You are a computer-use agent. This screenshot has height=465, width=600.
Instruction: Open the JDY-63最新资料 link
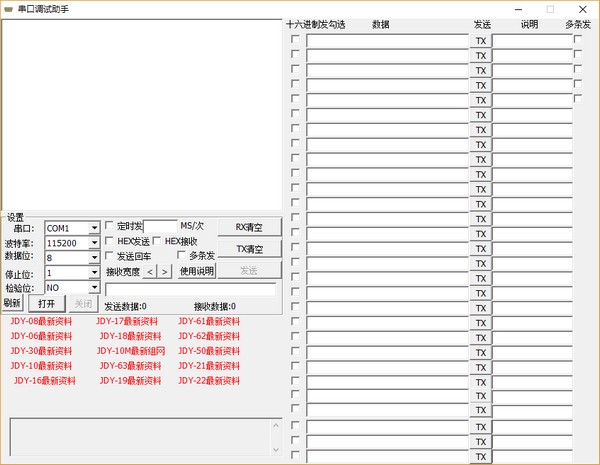tap(130, 365)
